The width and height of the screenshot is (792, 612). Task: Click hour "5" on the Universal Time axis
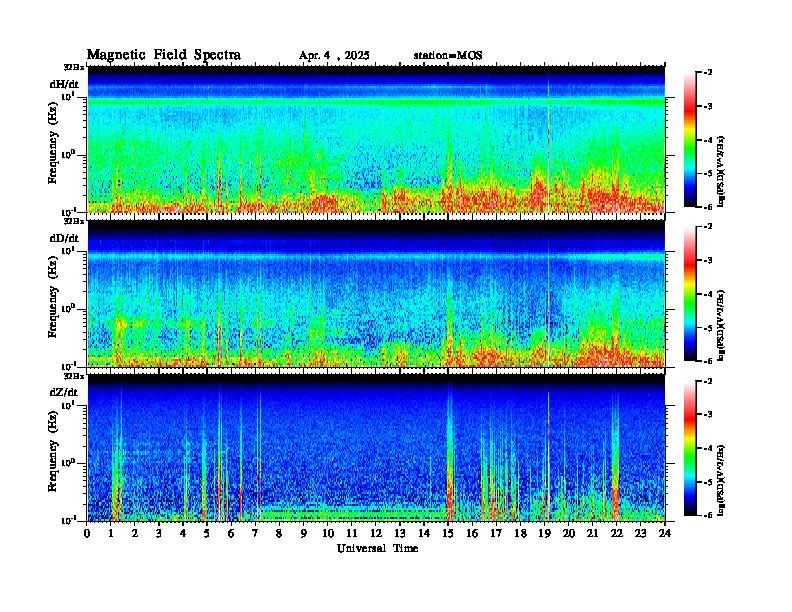pyautogui.click(x=207, y=533)
